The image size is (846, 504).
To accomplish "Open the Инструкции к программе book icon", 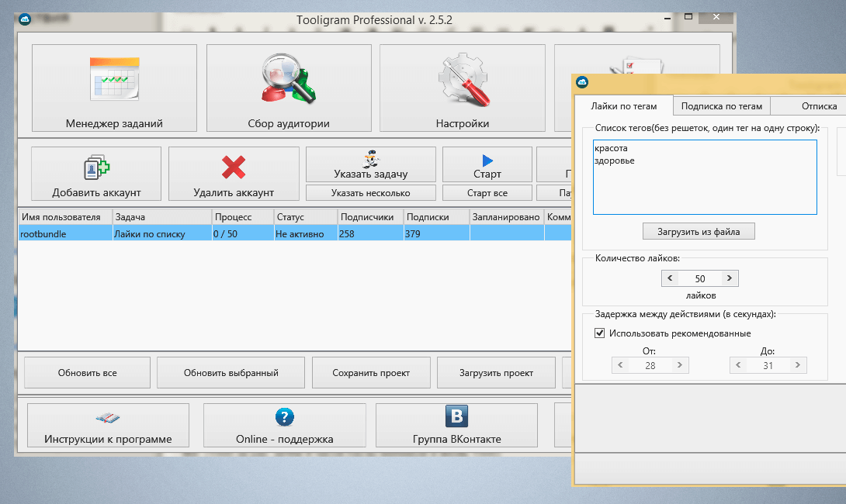I will coord(108,418).
